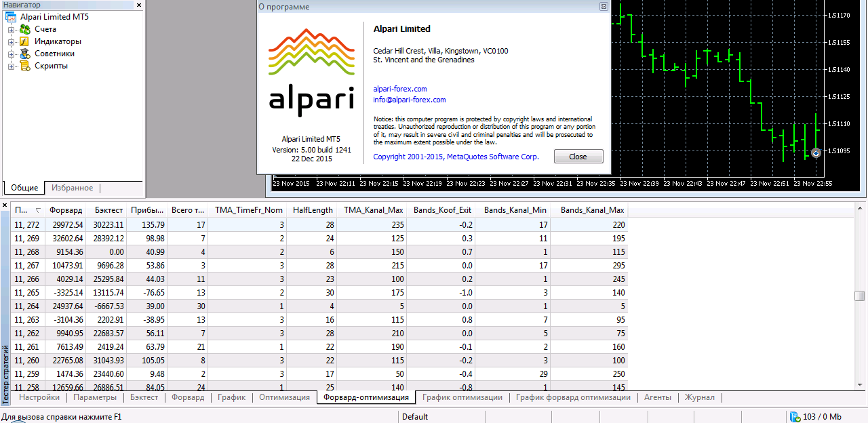Image resolution: width=868 pixels, height=423 pixels.
Task: Expand the Индикаторы tree node
Action: pos(11,41)
